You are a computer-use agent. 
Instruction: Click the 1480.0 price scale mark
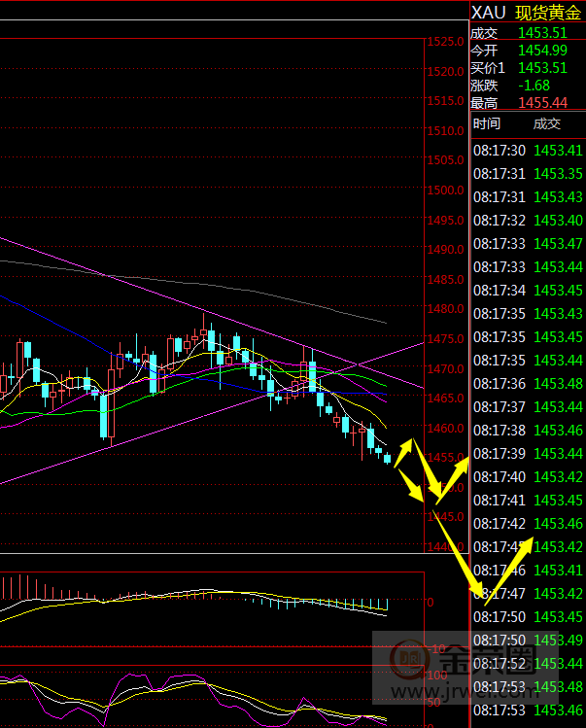[x=442, y=310]
